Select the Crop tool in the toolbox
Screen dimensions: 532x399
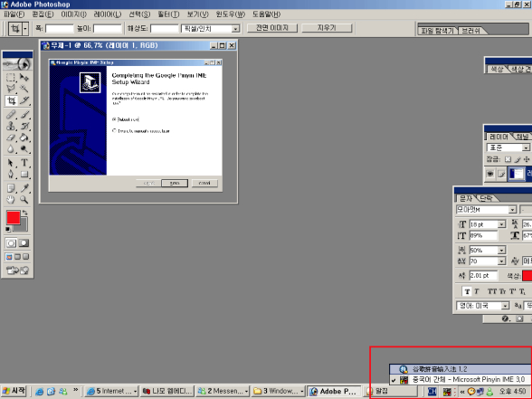tap(11, 100)
